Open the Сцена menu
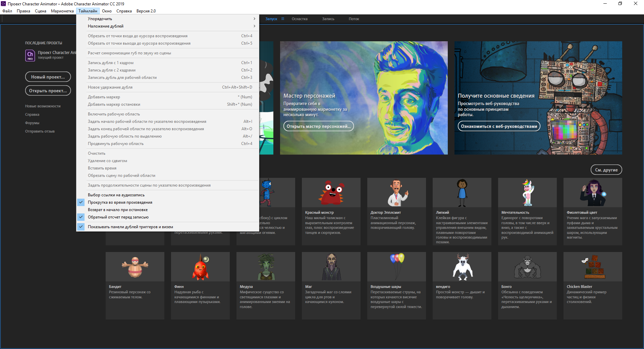Image resolution: width=644 pixels, height=349 pixels. coord(41,11)
